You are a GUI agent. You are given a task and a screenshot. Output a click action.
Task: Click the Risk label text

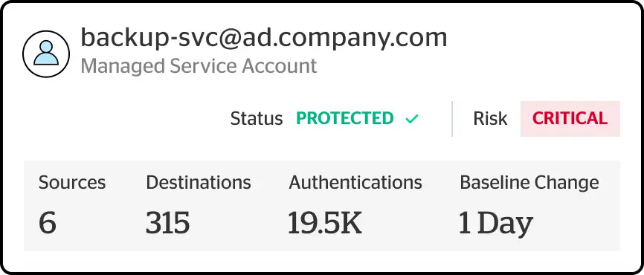(490, 119)
